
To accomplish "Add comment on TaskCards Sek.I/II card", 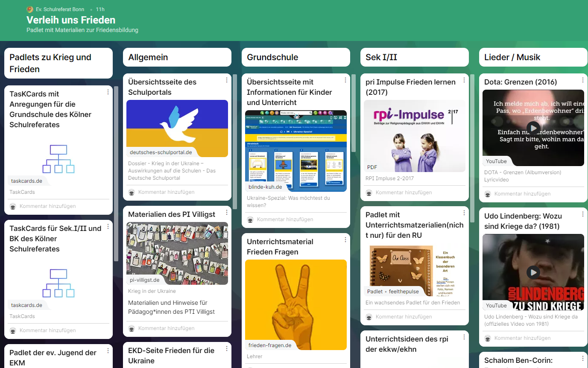I will (47, 330).
